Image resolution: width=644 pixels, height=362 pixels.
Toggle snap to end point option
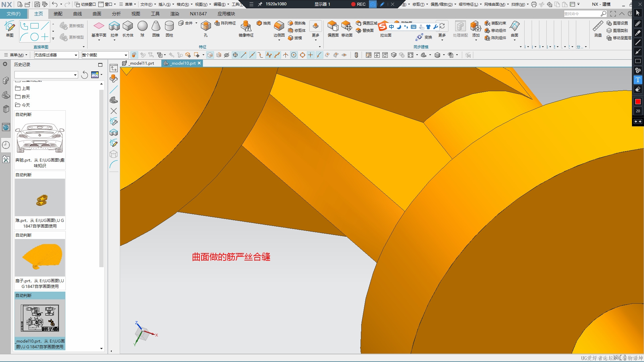coord(244,55)
